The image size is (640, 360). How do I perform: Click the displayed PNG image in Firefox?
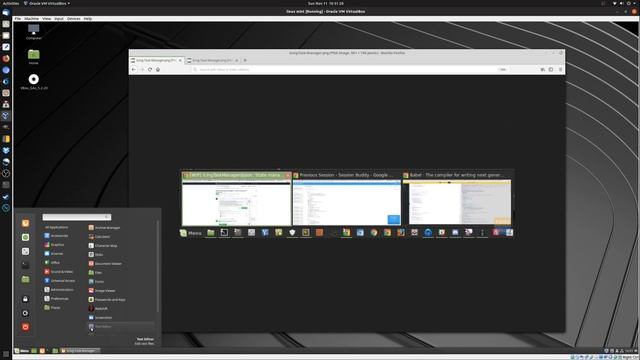click(x=347, y=203)
